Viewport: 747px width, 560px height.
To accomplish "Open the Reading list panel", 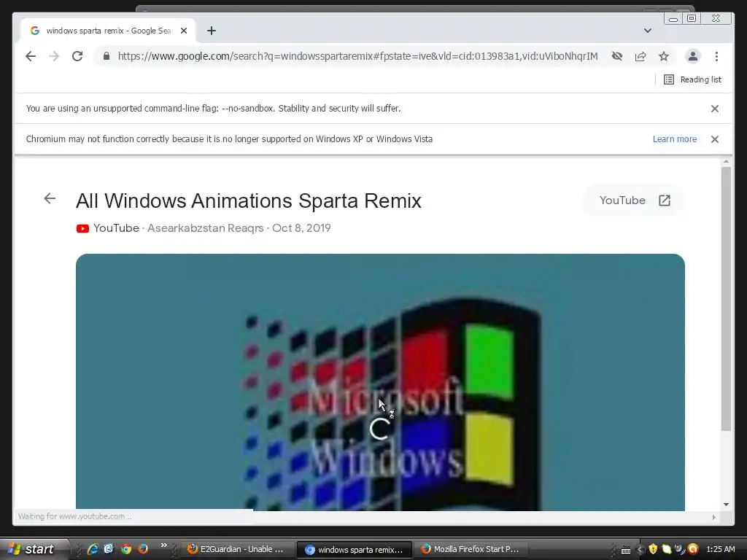I will pyautogui.click(x=693, y=79).
